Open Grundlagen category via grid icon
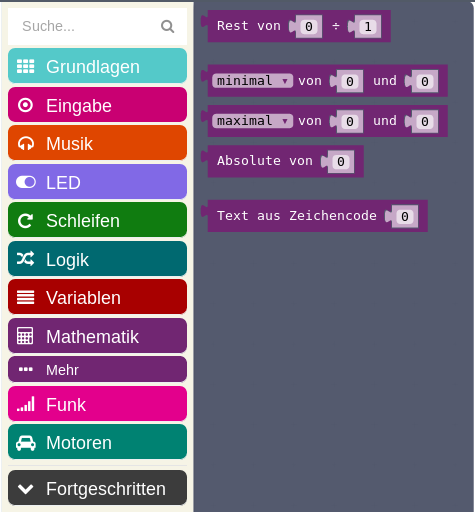475x512 pixels. click(25, 66)
